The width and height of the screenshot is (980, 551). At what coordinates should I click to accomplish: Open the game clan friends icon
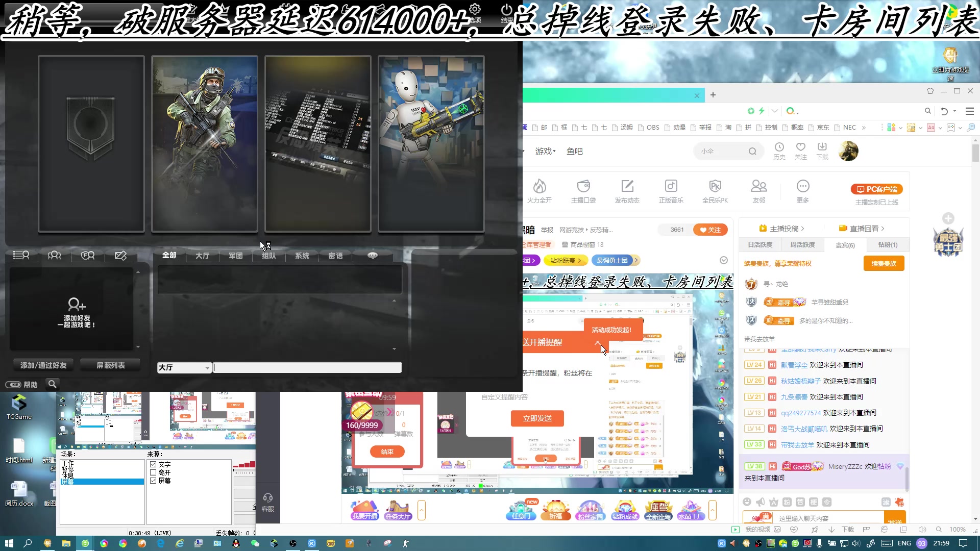pyautogui.click(x=87, y=255)
